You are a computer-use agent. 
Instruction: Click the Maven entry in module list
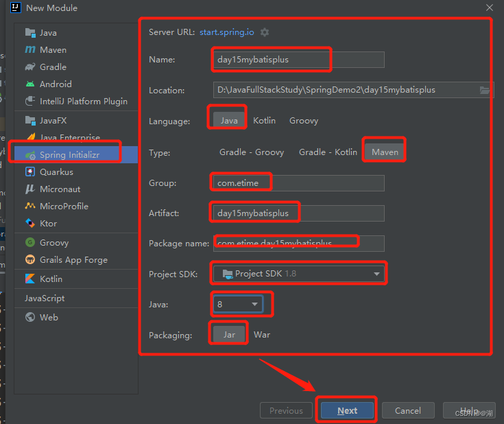coord(76,50)
